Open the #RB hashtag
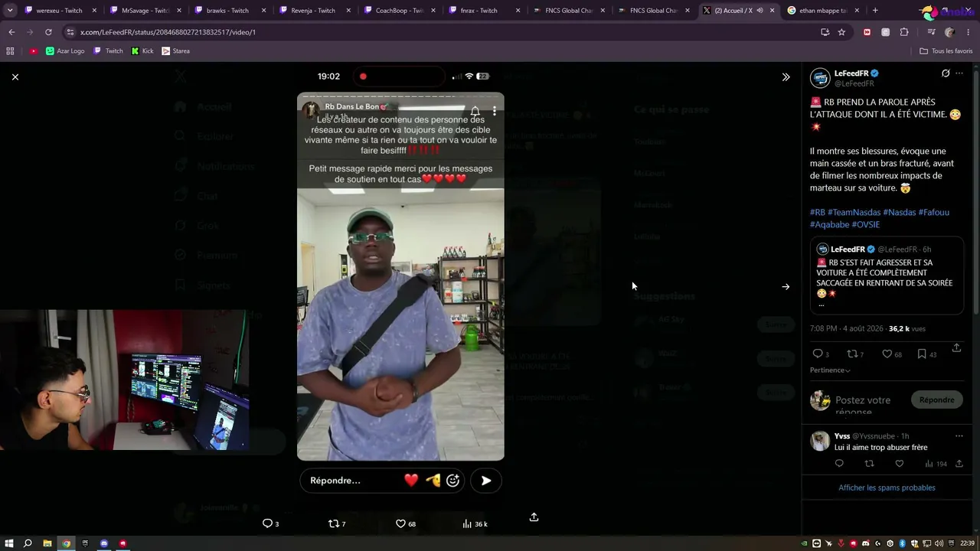Viewport: 980px width, 551px height. [818, 212]
